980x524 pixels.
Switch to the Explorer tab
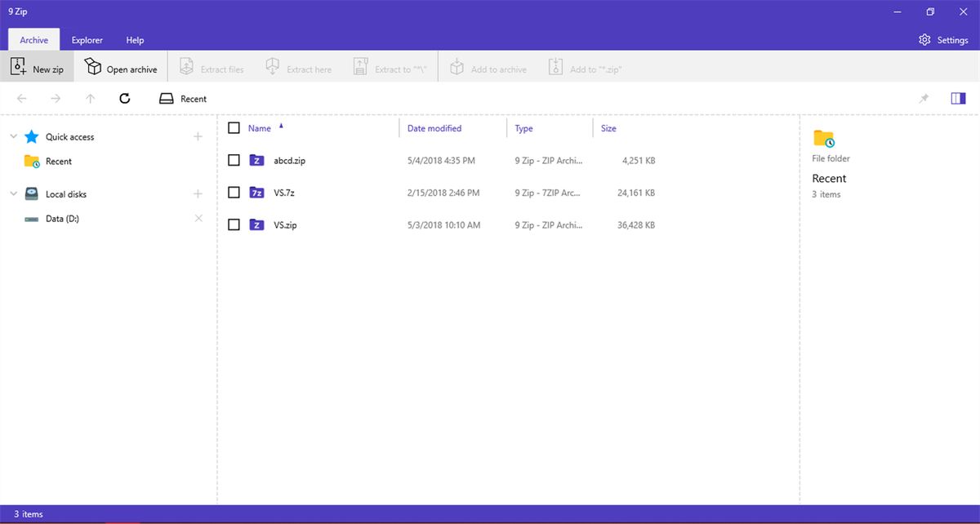(87, 40)
